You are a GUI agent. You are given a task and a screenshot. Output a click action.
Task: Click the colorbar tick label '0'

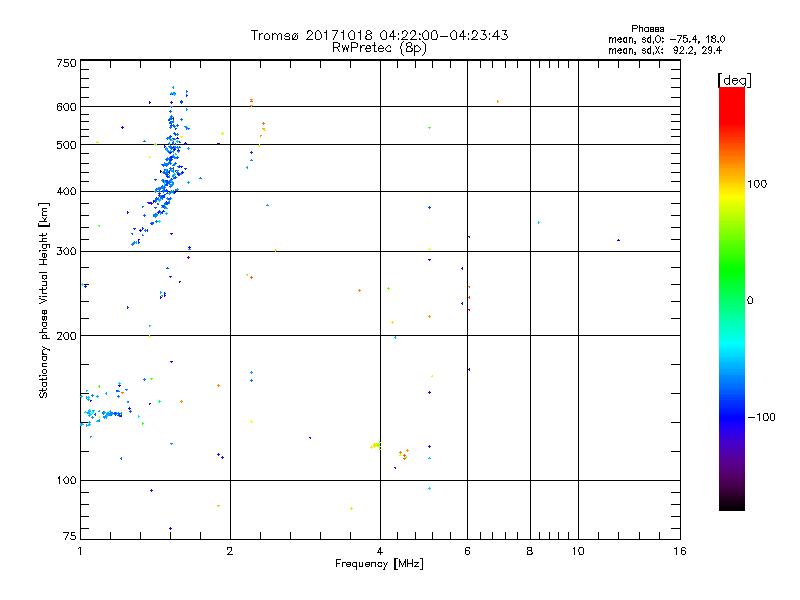tap(750, 301)
